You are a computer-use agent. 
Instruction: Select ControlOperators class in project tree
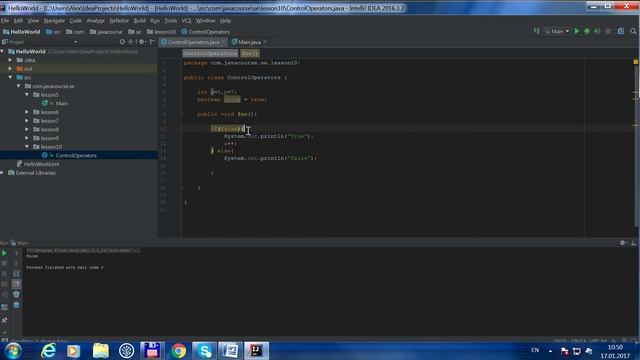[76, 156]
